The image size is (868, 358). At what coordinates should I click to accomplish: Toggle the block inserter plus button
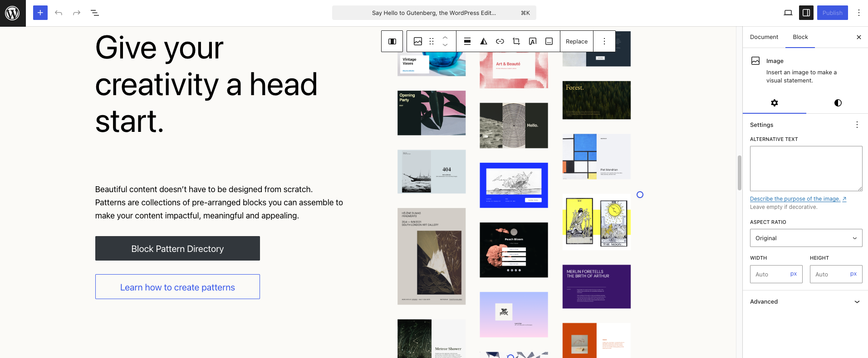pos(40,13)
